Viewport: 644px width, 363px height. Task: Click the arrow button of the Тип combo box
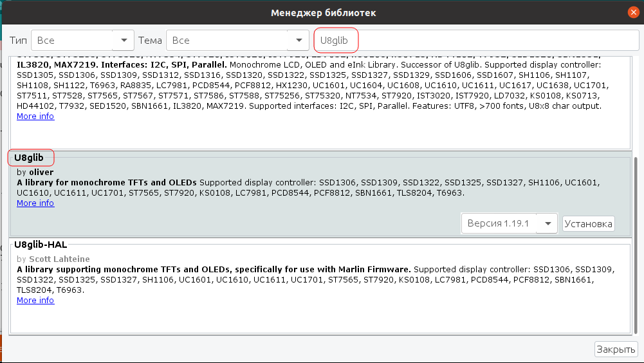(x=124, y=40)
